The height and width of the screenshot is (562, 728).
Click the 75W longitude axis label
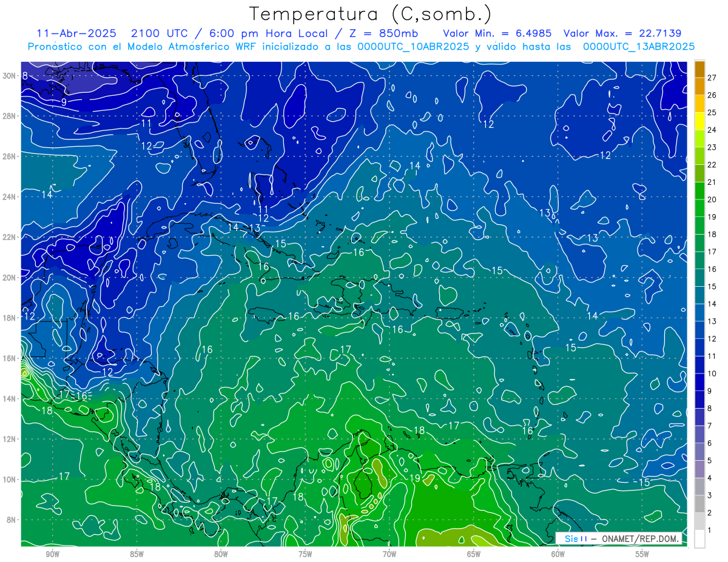[305, 554]
